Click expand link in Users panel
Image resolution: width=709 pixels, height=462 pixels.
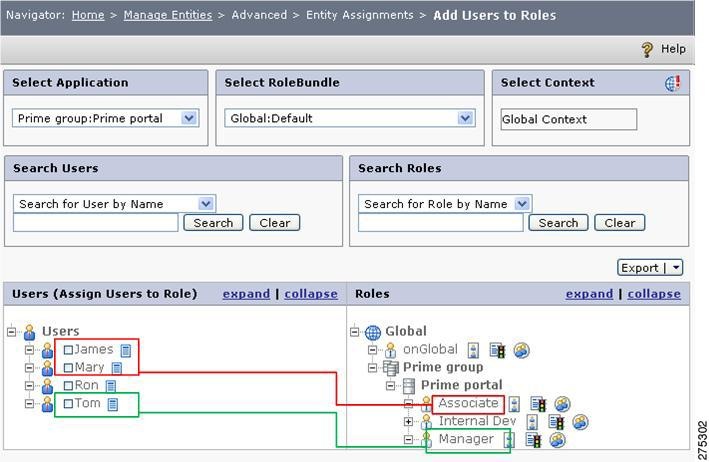pos(246,294)
